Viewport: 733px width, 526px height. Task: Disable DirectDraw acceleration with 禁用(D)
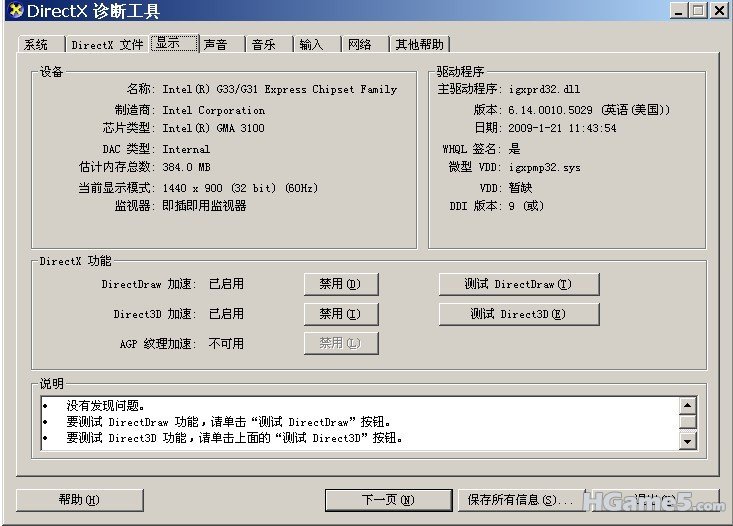341,284
